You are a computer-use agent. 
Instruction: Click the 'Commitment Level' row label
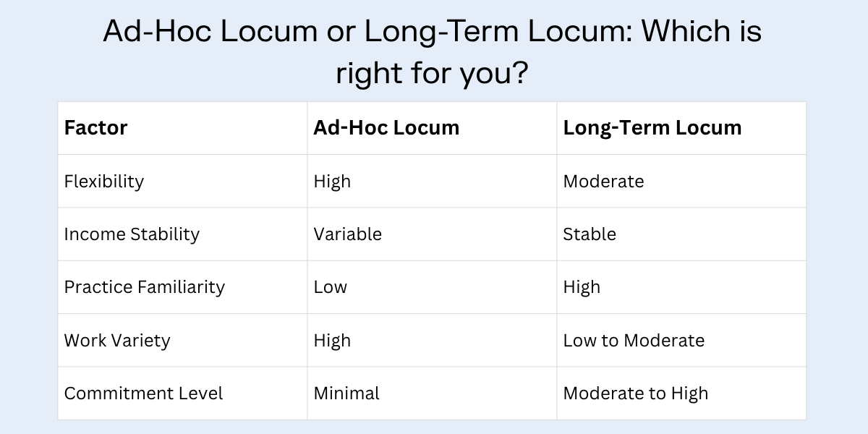tap(143, 393)
